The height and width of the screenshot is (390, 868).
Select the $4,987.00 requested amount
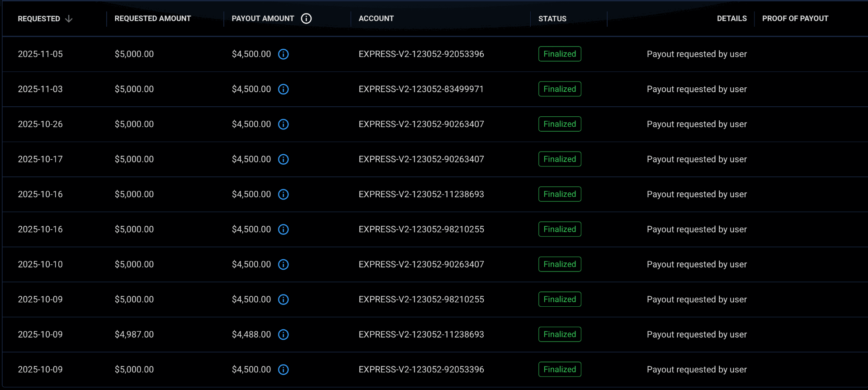[x=134, y=335]
